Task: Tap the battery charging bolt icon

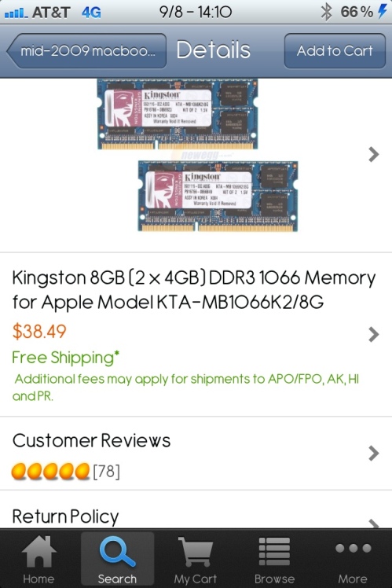Action: [x=382, y=11]
